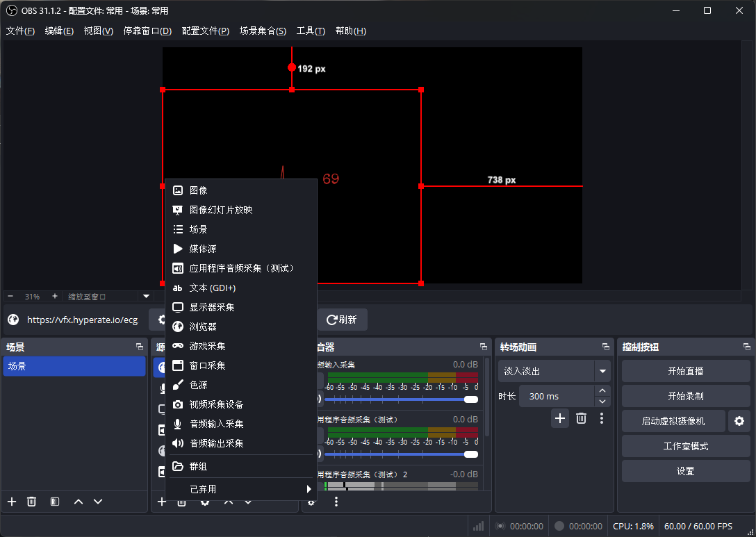Open virtual camera settings gear icon

(x=739, y=421)
